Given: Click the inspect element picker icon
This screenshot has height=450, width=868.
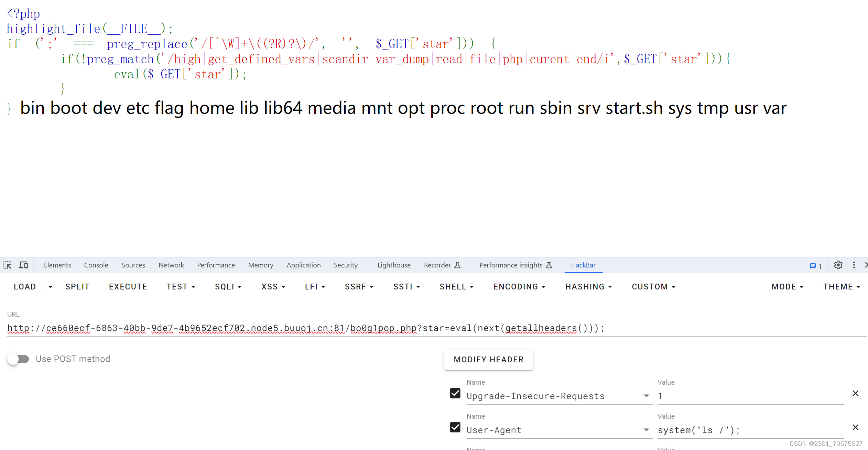Looking at the screenshot, I should [8, 265].
